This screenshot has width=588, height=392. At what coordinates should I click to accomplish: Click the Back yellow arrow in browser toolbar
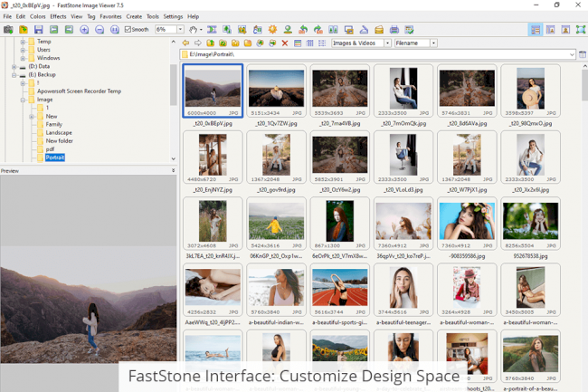click(x=185, y=43)
